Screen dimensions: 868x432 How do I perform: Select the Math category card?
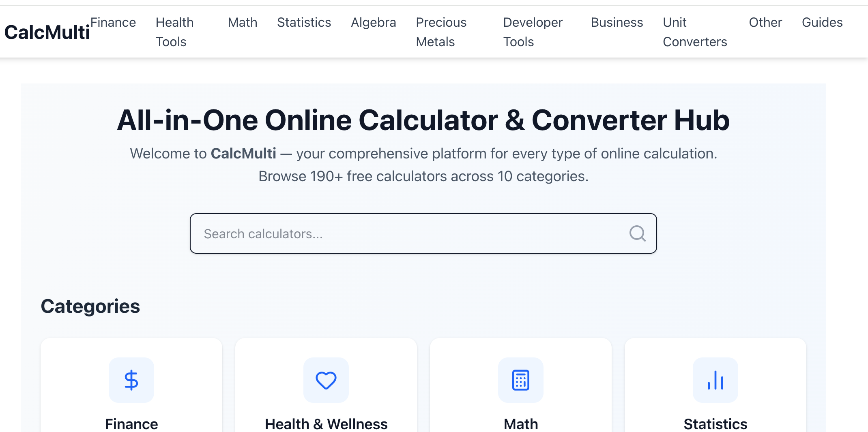[x=521, y=401]
